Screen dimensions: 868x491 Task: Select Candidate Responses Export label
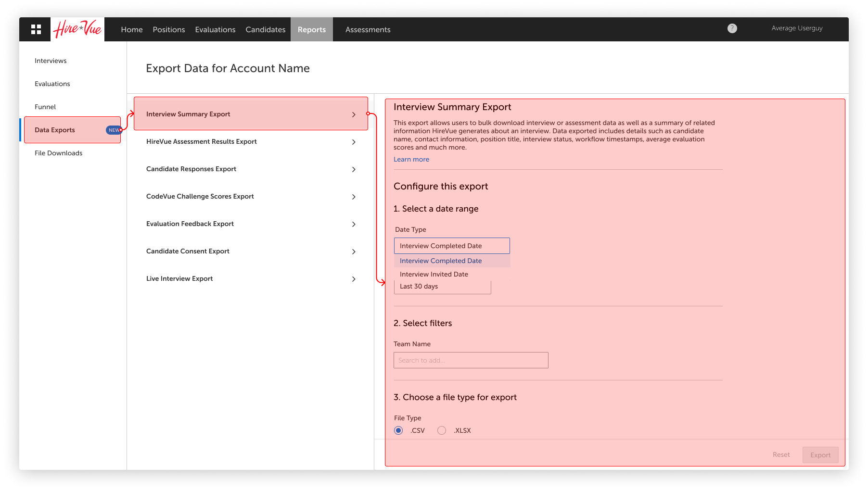pos(191,169)
